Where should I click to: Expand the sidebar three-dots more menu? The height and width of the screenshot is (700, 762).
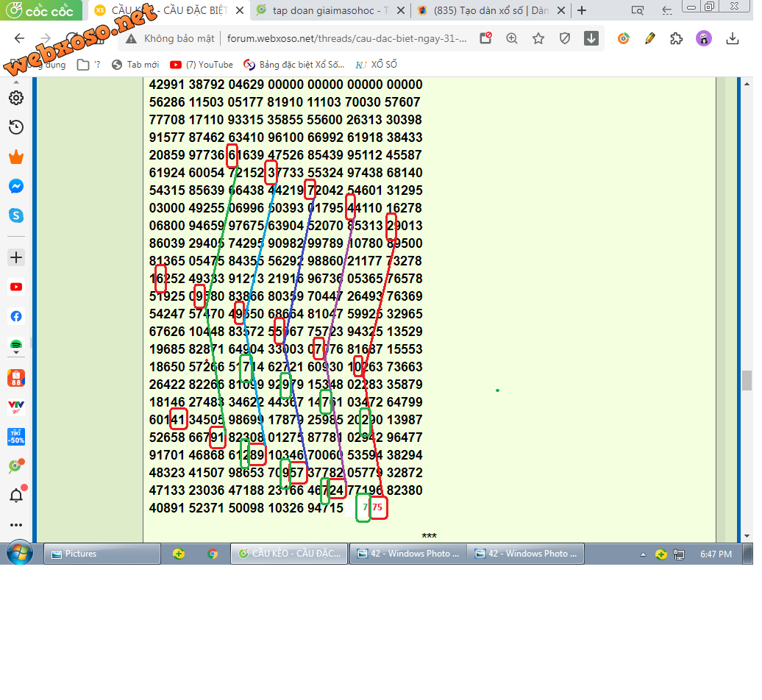pyautogui.click(x=16, y=525)
